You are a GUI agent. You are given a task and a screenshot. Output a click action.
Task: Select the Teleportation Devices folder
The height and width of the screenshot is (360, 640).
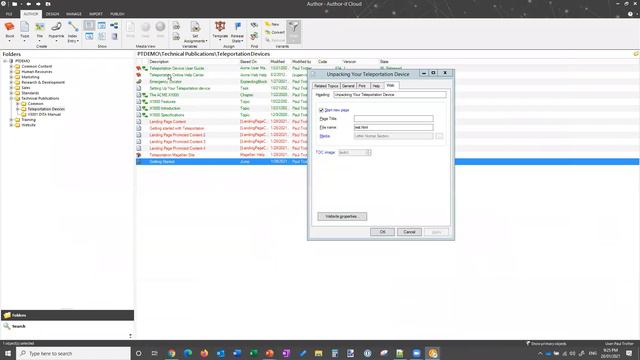(x=46, y=109)
